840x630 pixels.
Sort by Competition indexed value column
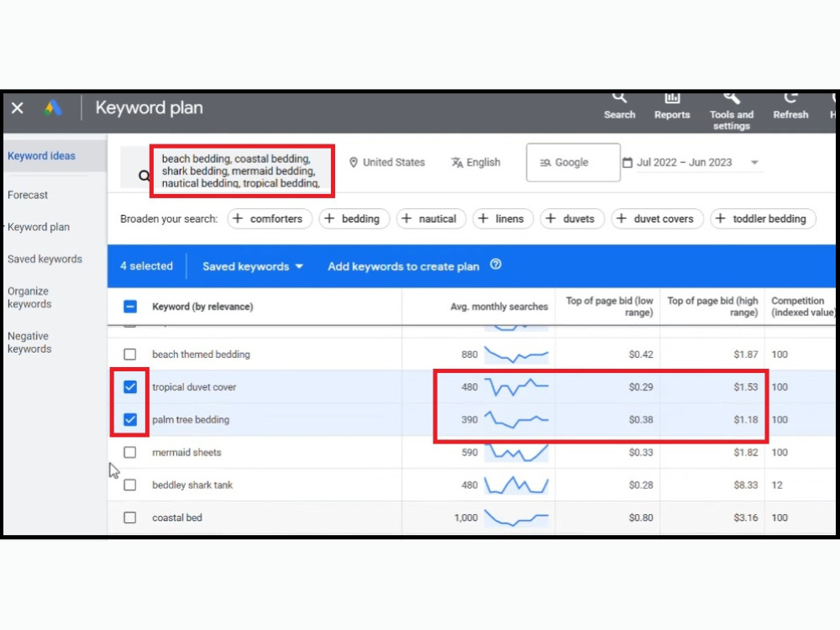(802, 307)
